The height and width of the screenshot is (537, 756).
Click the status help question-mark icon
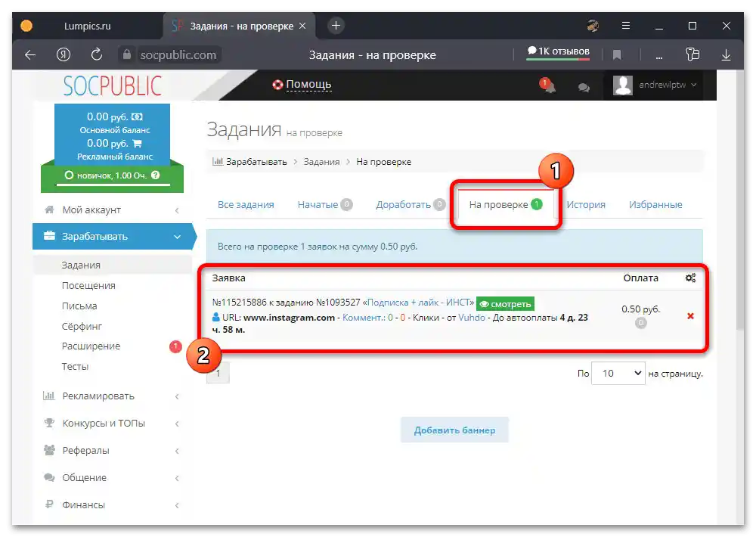coord(155,175)
